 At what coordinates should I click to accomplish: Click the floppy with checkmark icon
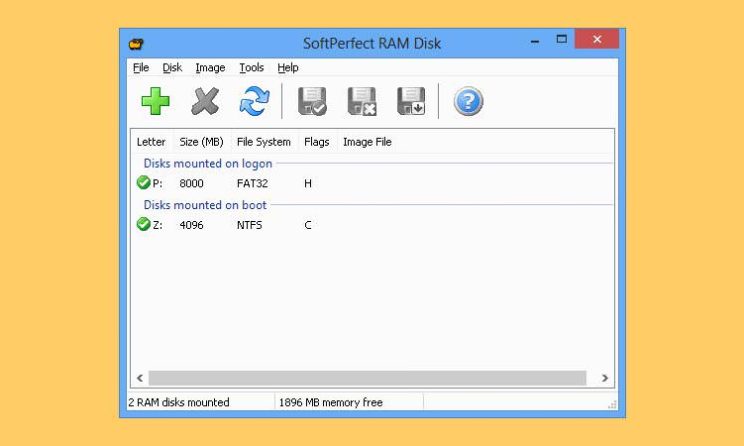point(312,101)
